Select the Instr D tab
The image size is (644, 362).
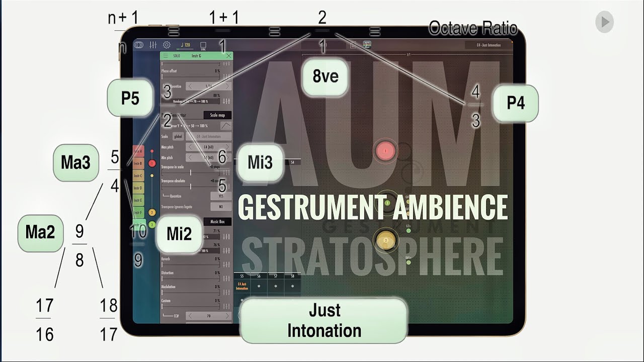click(x=138, y=188)
